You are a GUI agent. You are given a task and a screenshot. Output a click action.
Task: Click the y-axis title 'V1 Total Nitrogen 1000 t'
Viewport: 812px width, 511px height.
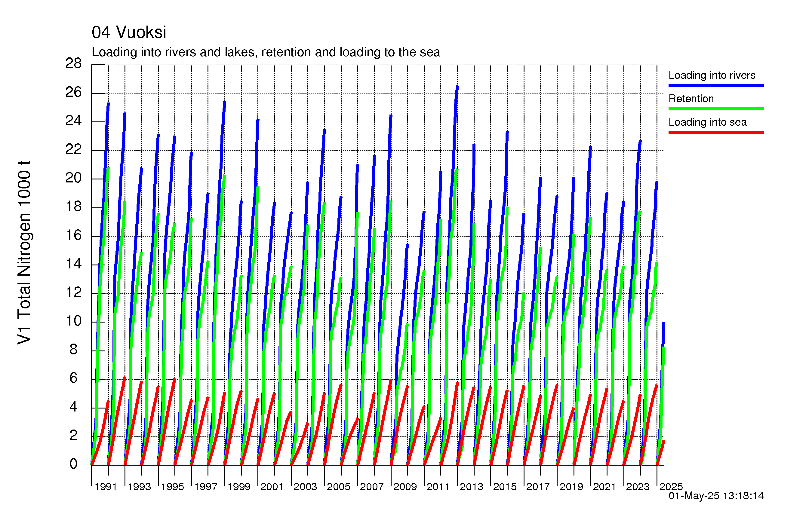pyautogui.click(x=24, y=252)
